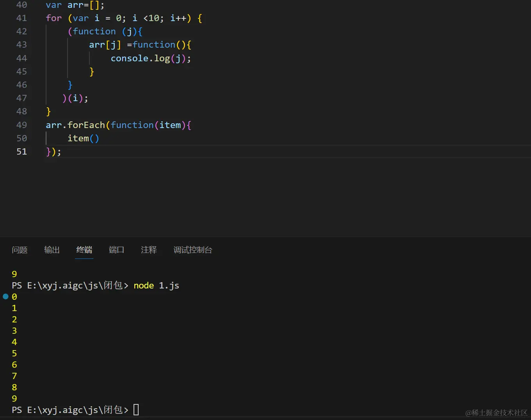Image resolution: width=531 pixels, height=420 pixels.
Task: Switch to the 输出 tab
Action: click(52, 250)
